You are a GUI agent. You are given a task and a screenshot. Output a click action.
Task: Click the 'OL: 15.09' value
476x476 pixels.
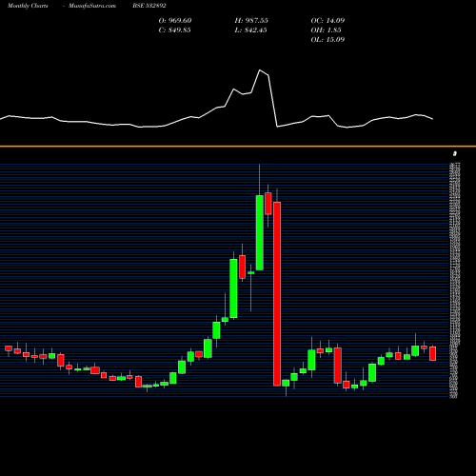[327, 39]
